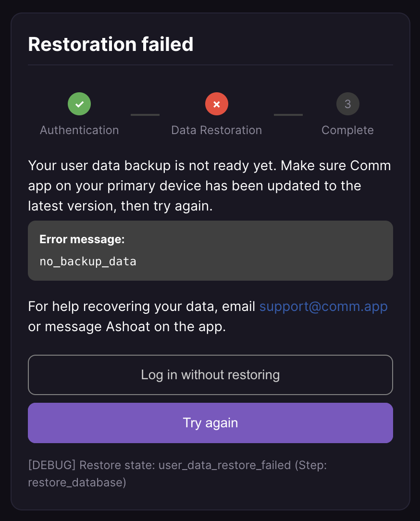Click the divider line below the heading
Viewport: 420px width, 521px height.
click(210, 64)
